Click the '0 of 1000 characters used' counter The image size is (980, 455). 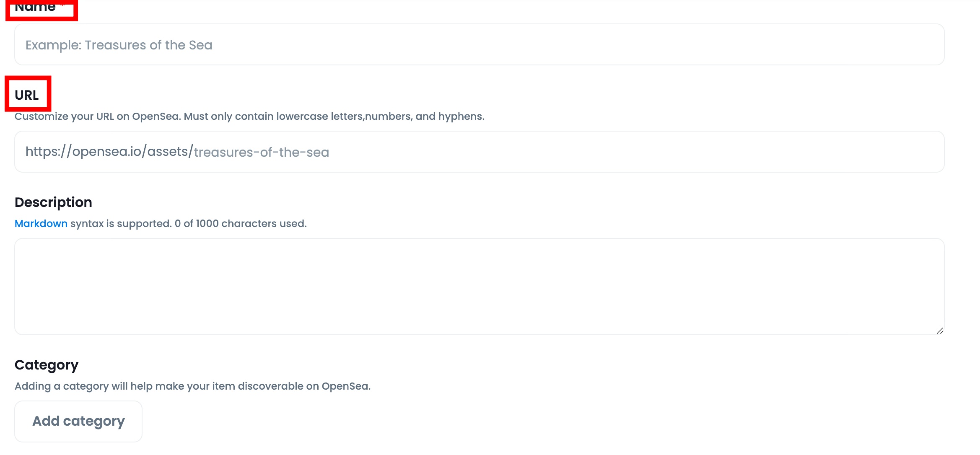(x=240, y=224)
